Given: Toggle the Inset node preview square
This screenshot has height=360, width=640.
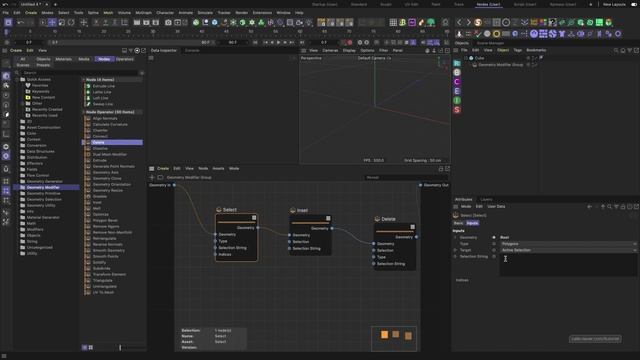Looking at the screenshot, I should pos(328,219).
